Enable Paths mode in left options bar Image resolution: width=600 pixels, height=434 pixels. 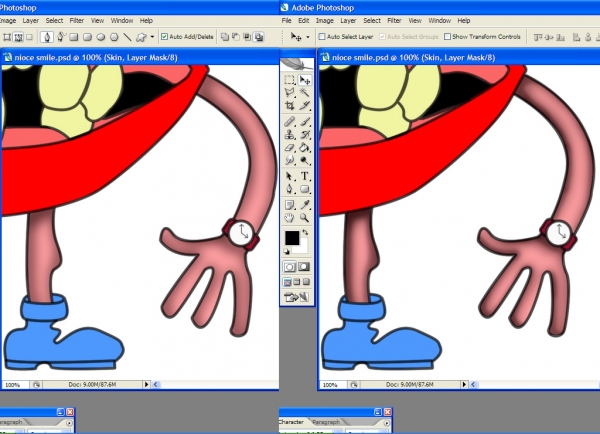click(18, 37)
